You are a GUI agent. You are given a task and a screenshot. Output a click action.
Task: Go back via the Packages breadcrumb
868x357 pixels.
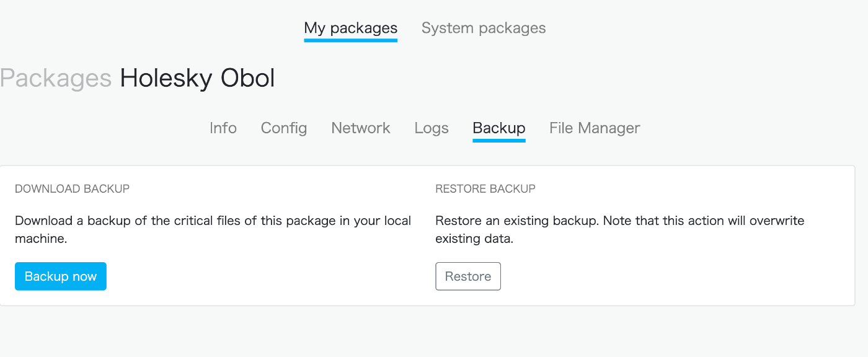(56, 79)
